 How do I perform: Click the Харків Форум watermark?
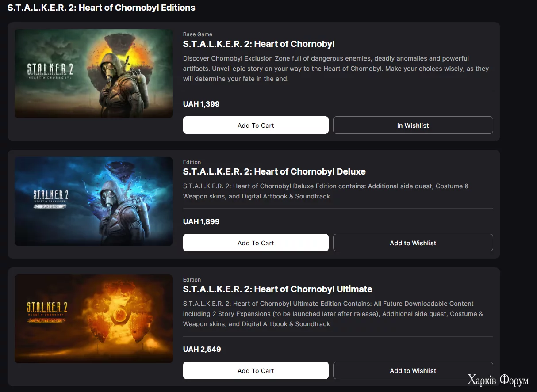498,380
